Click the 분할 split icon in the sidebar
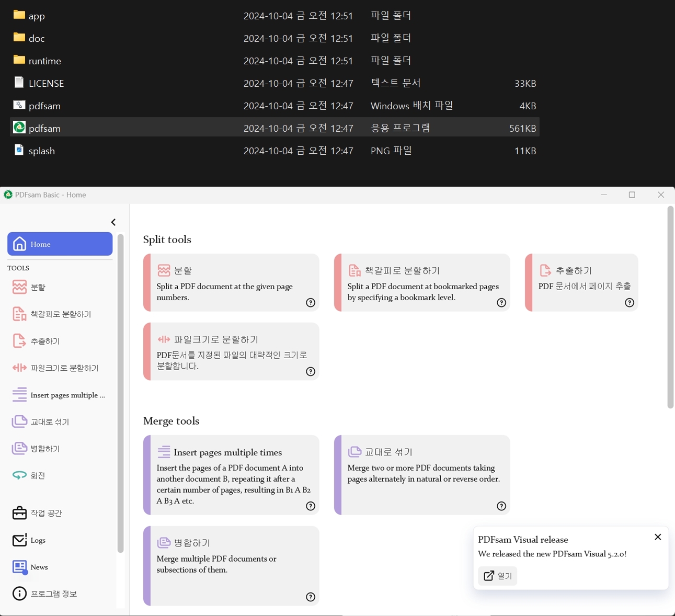This screenshot has width=675, height=616. (x=19, y=287)
